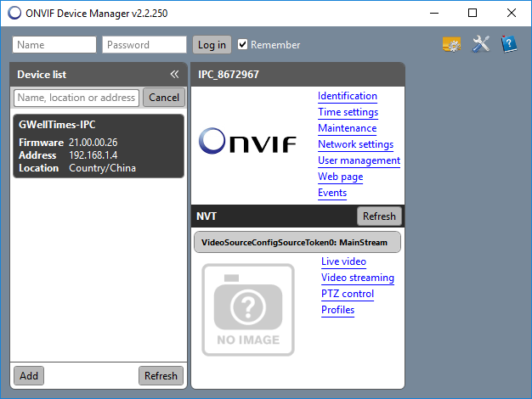
Task: Click the Name input field
Action: pyautogui.click(x=54, y=45)
